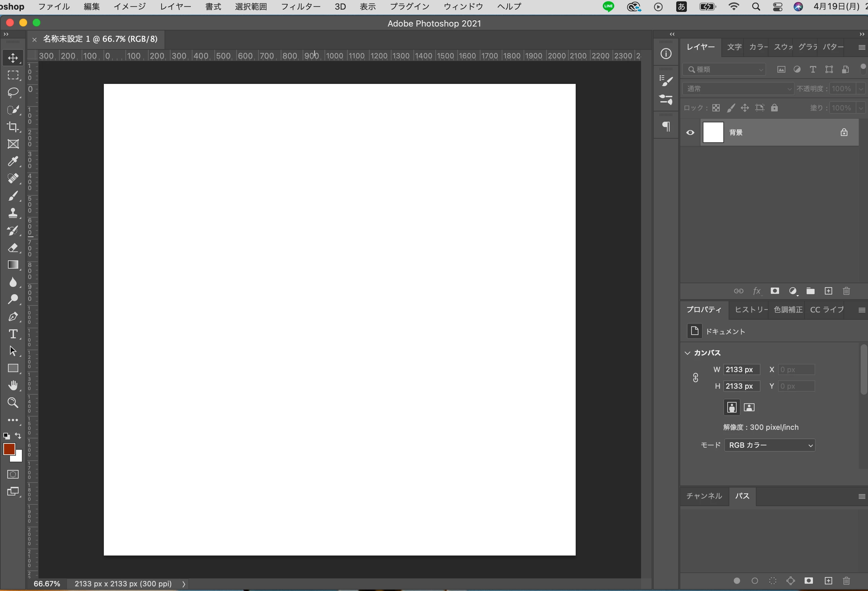
Task: Select the Clone Stamp tool
Action: pyautogui.click(x=13, y=213)
